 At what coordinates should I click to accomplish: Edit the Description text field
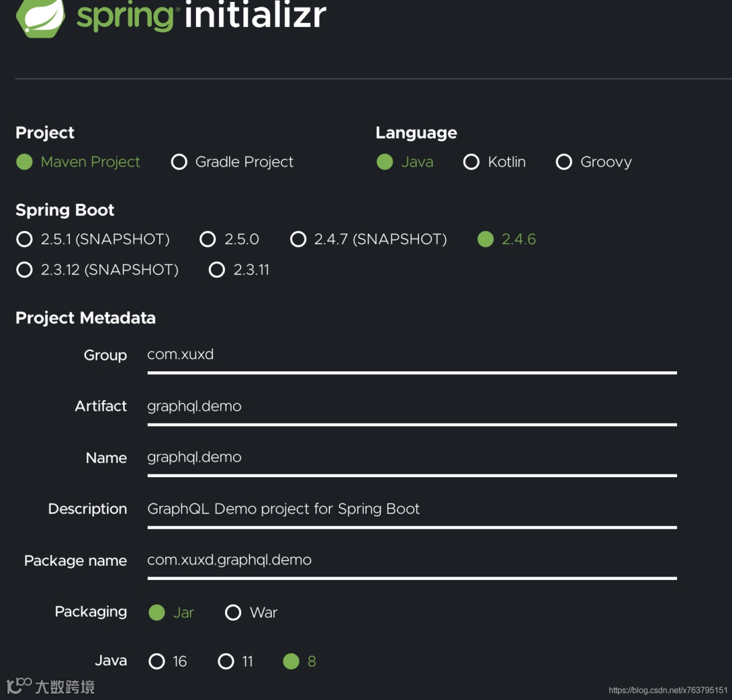(x=411, y=509)
